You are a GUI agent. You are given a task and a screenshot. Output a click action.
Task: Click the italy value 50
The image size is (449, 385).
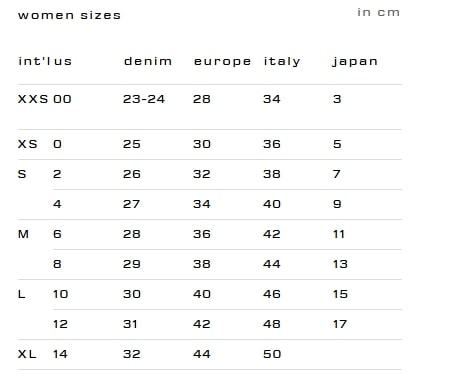[272, 354]
